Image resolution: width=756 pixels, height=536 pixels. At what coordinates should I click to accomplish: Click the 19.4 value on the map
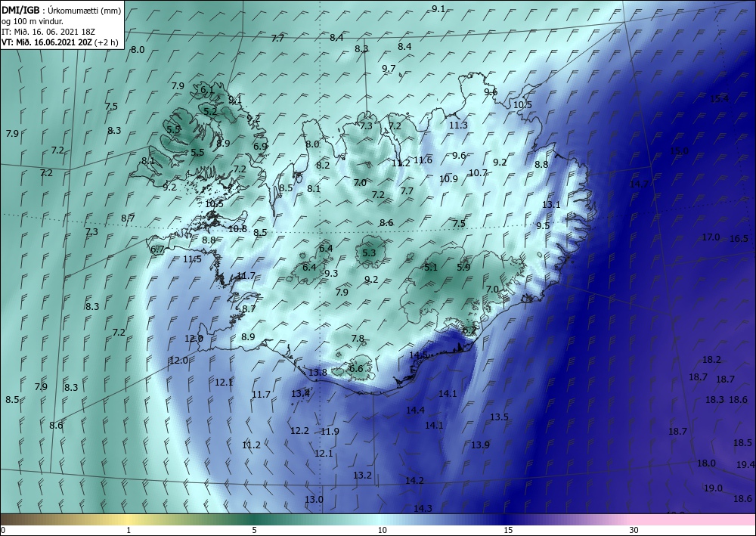(745, 465)
